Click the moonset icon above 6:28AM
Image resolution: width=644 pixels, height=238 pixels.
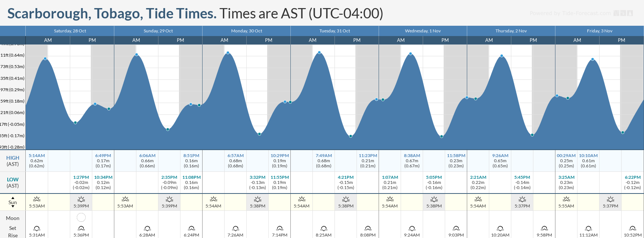coord(147,228)
